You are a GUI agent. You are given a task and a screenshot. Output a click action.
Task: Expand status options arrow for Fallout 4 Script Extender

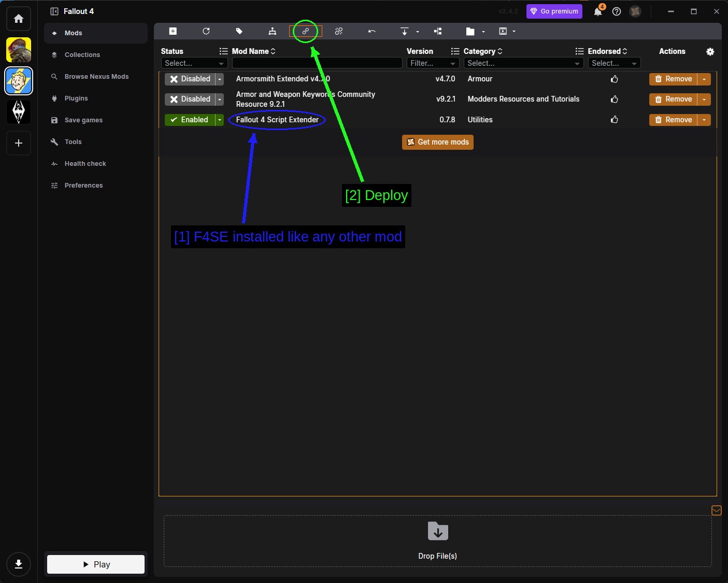(220, 120)
